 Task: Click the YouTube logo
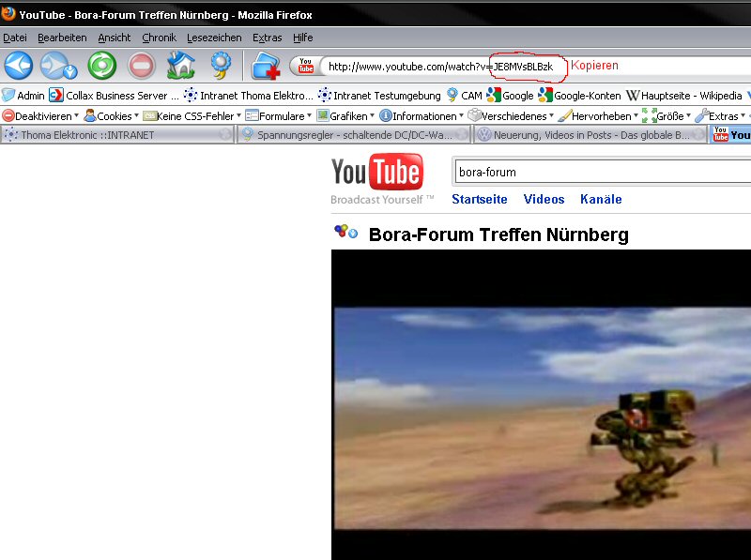[x=377, y=172]
